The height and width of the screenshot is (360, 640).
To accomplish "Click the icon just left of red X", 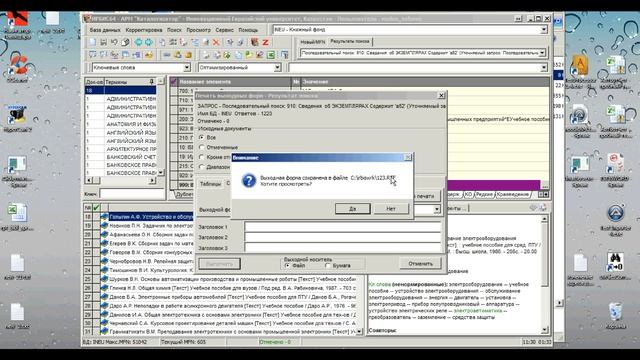I will click(x=206, y=42).
